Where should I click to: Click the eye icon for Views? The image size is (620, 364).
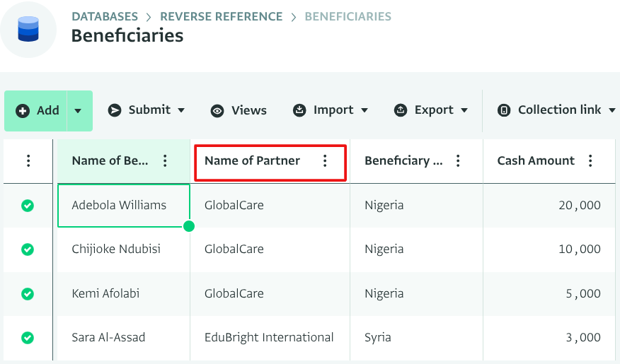217,111
